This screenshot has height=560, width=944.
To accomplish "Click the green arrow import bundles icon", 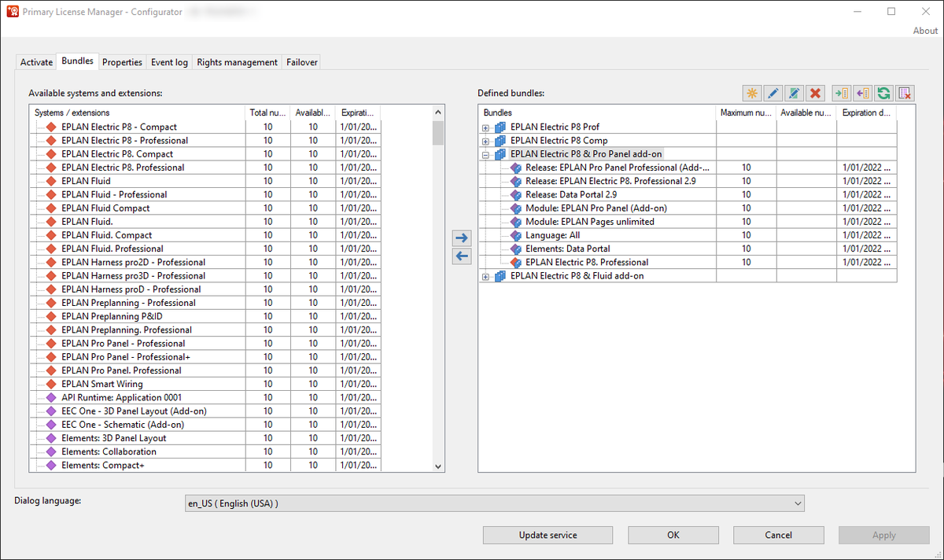I will (841, 94).
